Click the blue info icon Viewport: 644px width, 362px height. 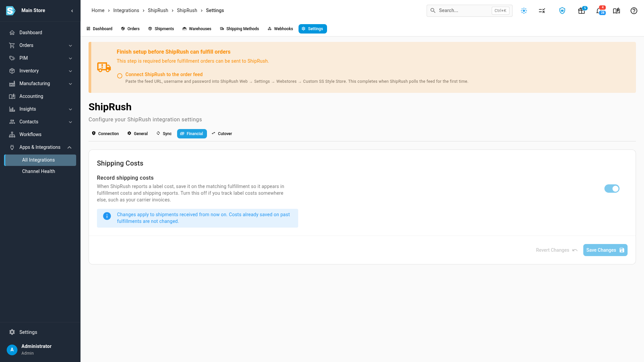(x=107, y=216)
